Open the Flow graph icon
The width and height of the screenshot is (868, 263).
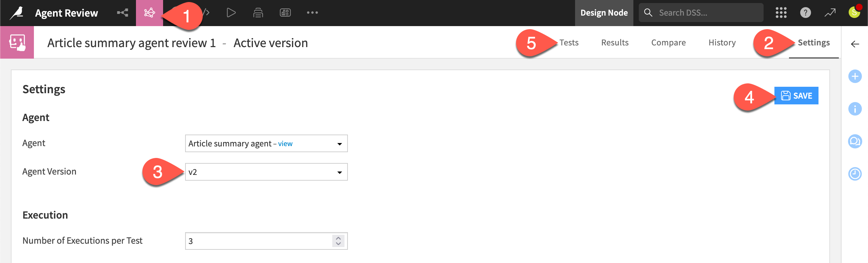click(x=122, y=13)
